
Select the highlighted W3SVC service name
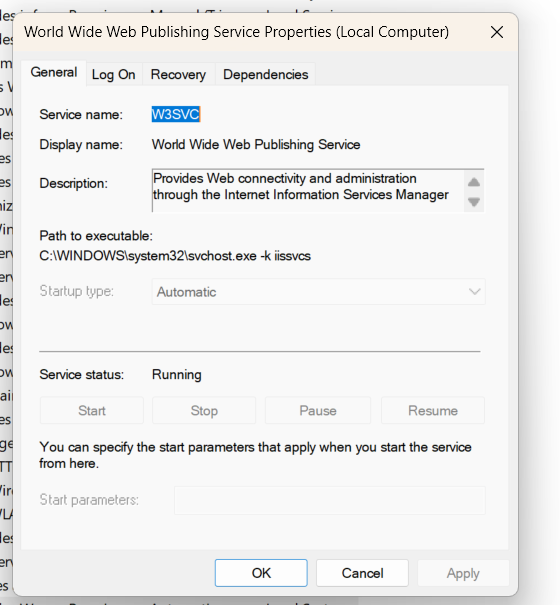pos(176,114)
